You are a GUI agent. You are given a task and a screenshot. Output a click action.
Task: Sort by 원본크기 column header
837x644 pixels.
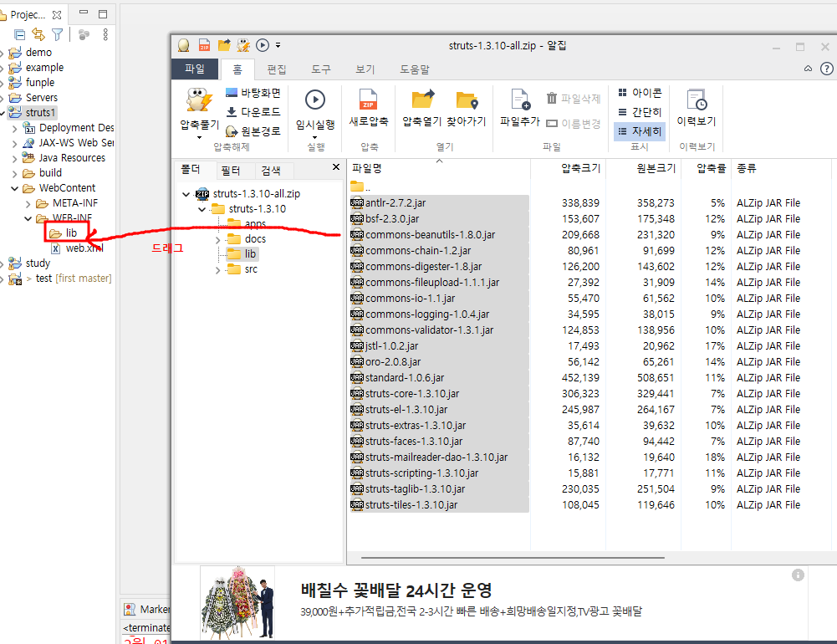(x=644, y=168)
